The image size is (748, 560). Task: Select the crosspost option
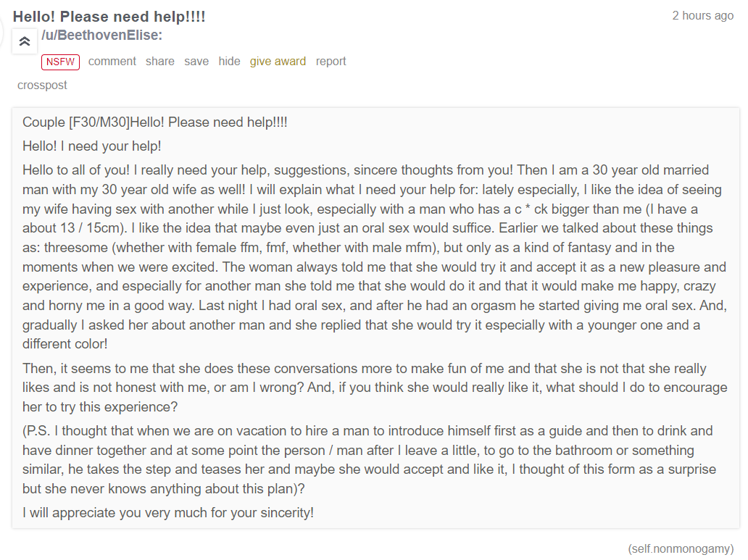43,85
